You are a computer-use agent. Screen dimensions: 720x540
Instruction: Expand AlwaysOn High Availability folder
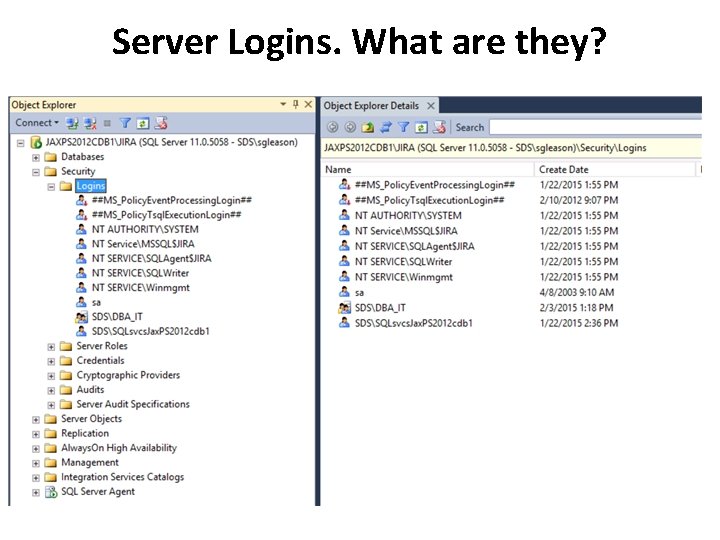[x=36, y=449]
